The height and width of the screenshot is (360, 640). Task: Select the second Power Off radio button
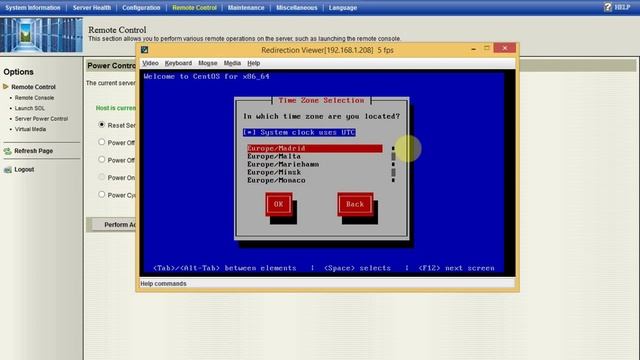pyautogui.click(x=102, y=160)
